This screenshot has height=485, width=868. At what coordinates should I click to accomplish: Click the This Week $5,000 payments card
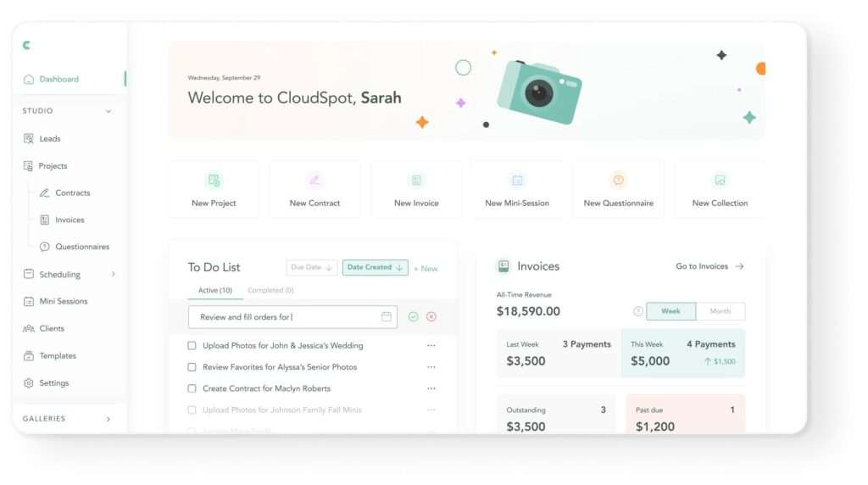(x=682, y=354)
